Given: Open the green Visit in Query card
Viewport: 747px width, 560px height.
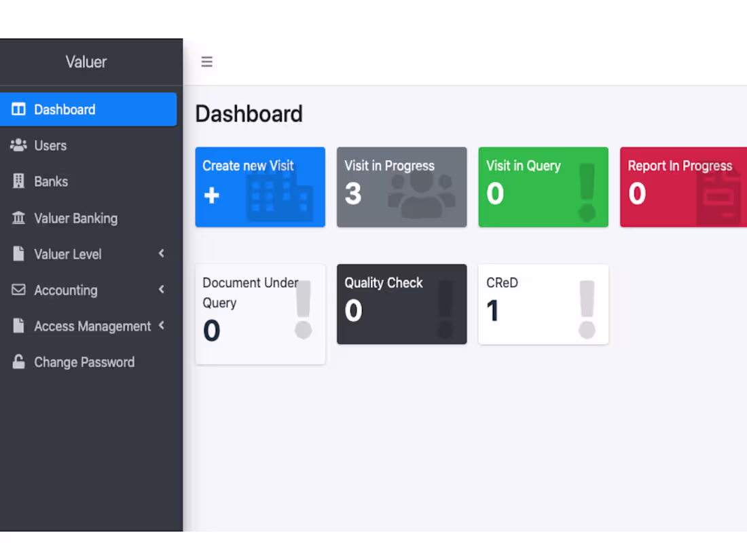Looking at the screenshot, I should pyautogui.click(x=543, y=187).
